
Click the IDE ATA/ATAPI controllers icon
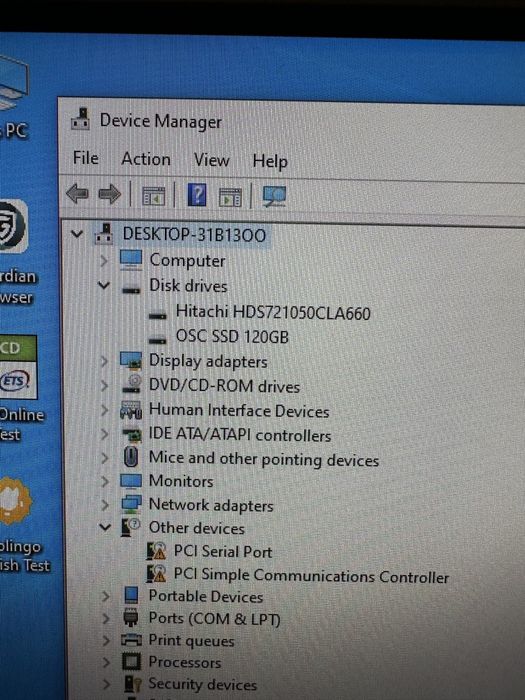coord(132,434)
